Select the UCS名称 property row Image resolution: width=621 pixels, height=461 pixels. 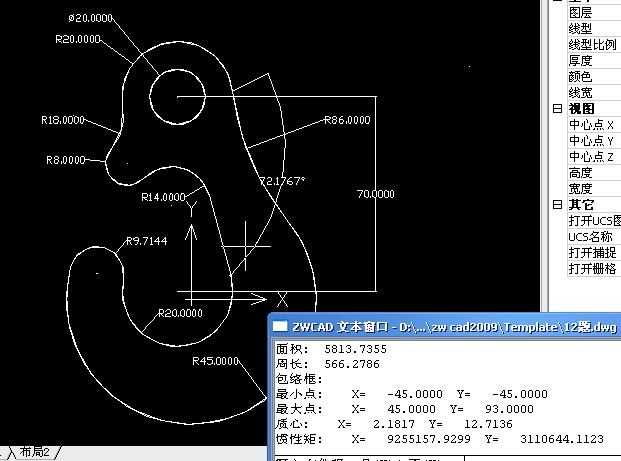point(594,237)
